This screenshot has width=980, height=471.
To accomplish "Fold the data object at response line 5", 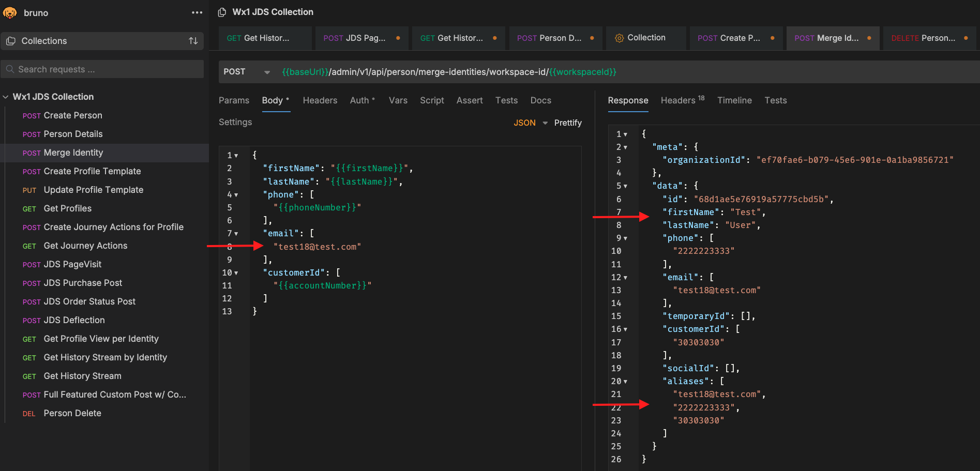I will pos(625,186).
